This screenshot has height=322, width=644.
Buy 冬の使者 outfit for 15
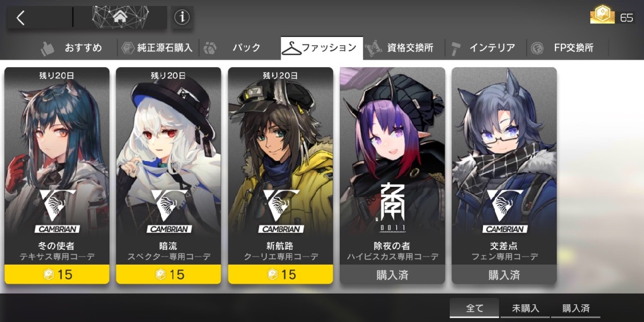coord(57,274)
